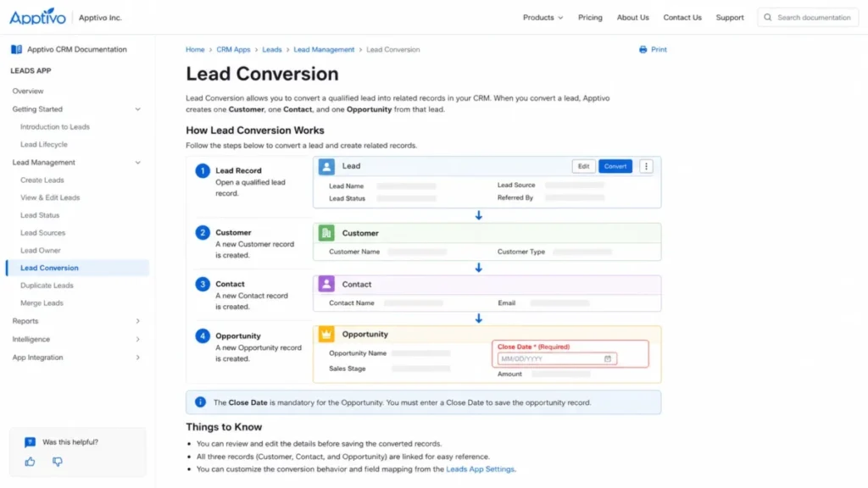Open Lead Owner page

(x=41, y=250)
